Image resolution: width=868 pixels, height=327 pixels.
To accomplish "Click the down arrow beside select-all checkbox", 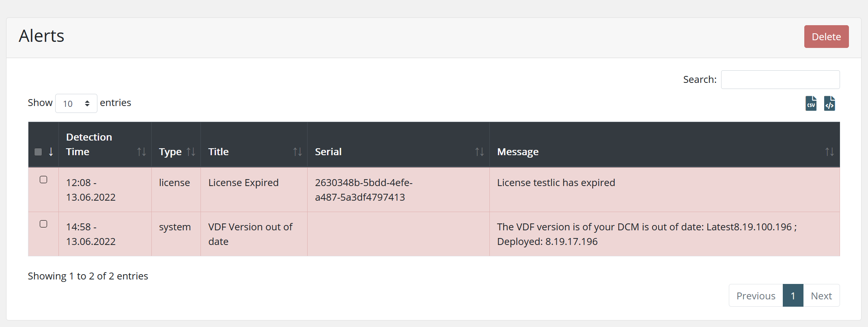I will point(51,152).
